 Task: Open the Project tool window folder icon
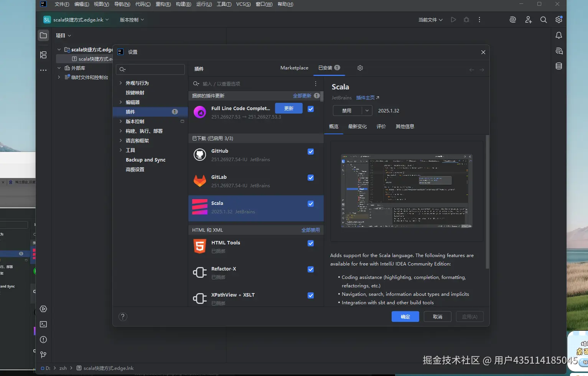(x=43, y=35)
